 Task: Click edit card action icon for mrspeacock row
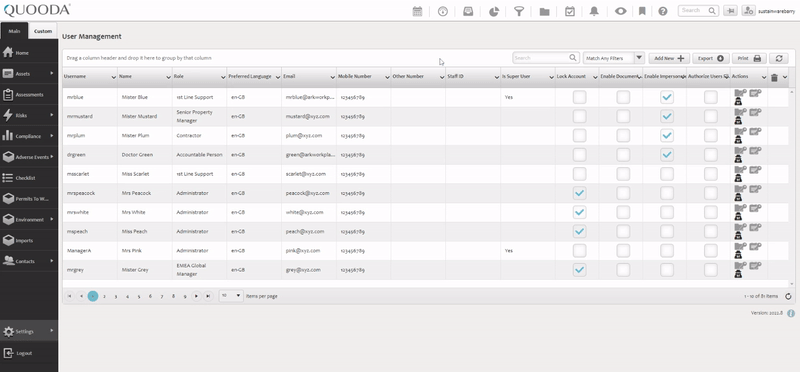point(755,189)
